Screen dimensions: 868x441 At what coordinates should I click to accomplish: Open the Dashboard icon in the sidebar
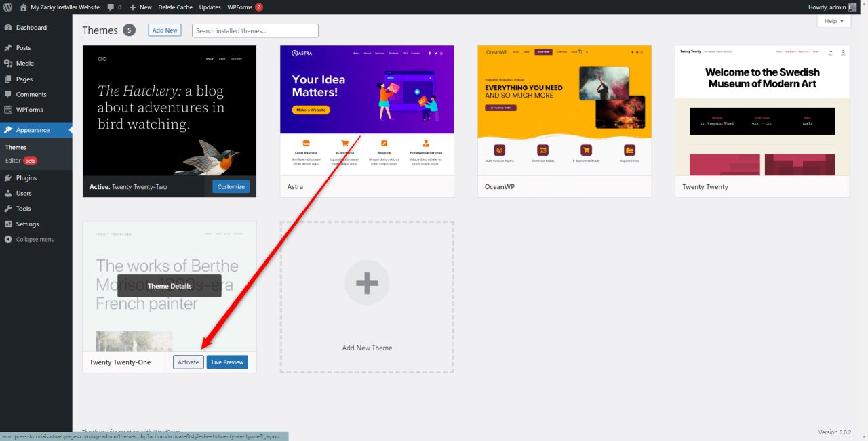(x=9, y=28)
